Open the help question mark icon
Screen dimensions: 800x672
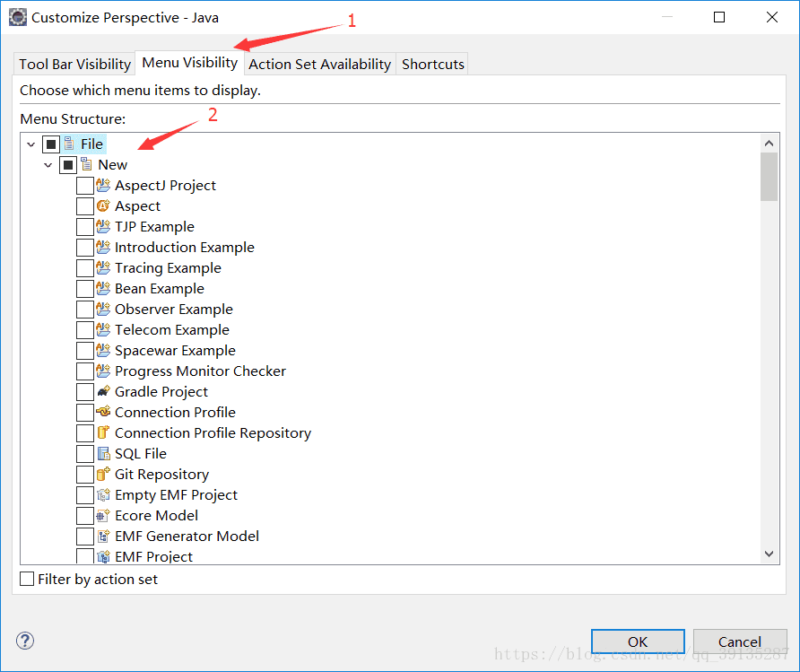pos(25,641)
